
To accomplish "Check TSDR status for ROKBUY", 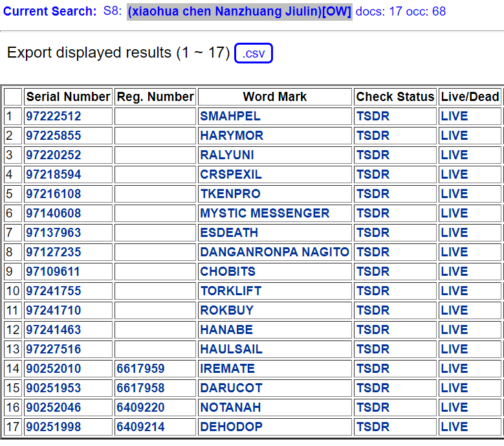I will pyautogui.click(x=373, y=310).
